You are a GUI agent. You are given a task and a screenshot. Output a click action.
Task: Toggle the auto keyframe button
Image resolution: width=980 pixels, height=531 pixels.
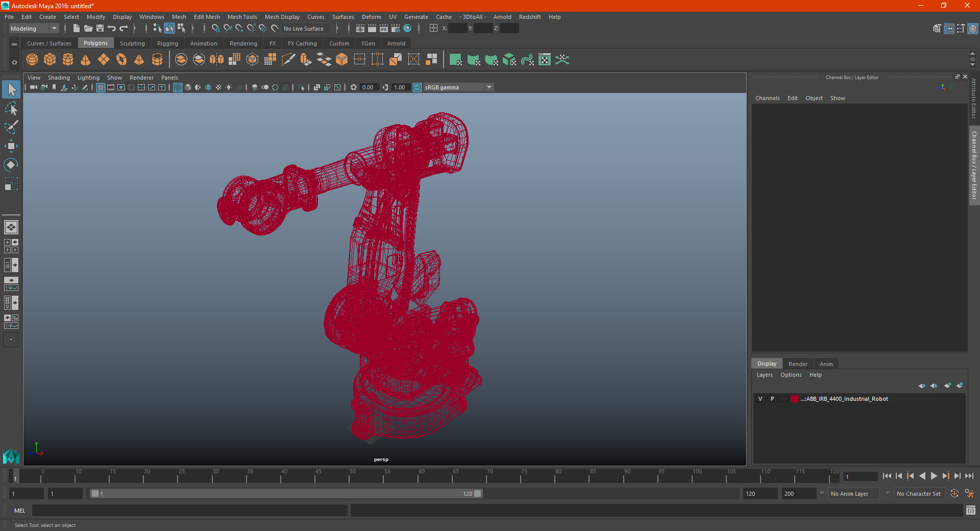click(x=954, y=494)
